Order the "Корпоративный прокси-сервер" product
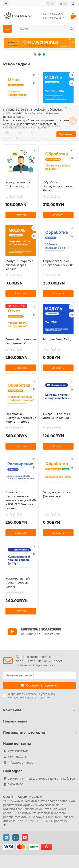 (21, 610)
